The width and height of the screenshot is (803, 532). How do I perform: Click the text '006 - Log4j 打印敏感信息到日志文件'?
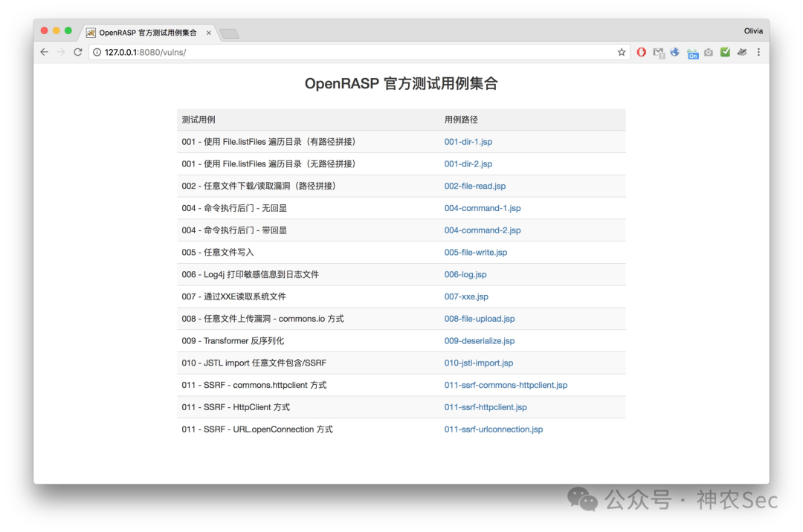pos(250,274)
